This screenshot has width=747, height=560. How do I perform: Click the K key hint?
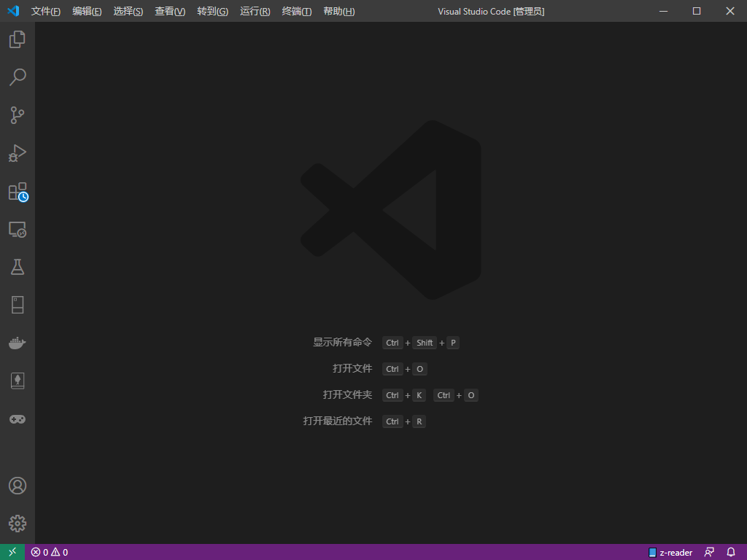(419, 395)
